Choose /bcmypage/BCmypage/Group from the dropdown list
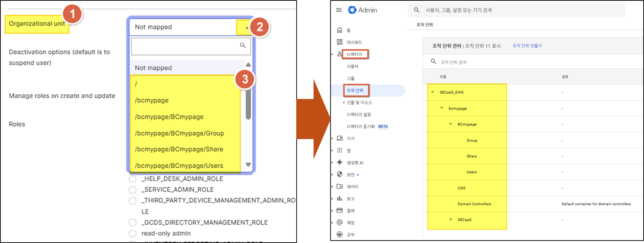This screenshot has width=644, height=243. (x=179, y=133)
